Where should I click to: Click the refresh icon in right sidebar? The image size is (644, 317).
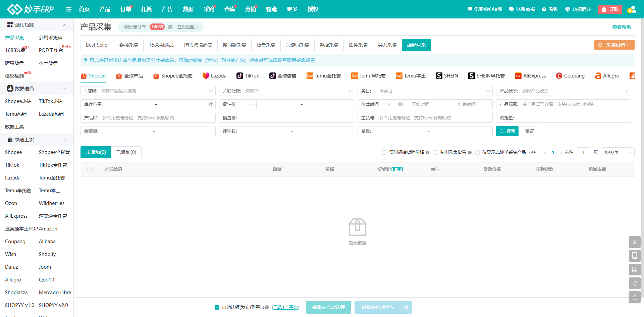point(635,283)
